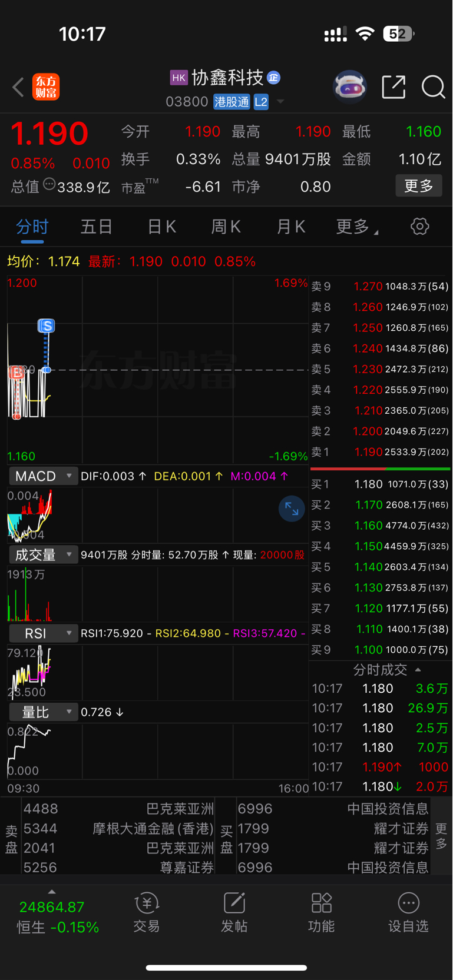
Task: Tap the intraday price chart area
Action: pyautogui.click(x=157, y=370)
